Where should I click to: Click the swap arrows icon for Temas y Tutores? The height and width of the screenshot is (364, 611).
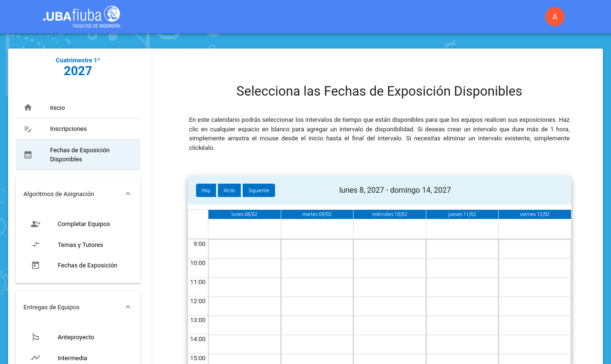point(36,245)
